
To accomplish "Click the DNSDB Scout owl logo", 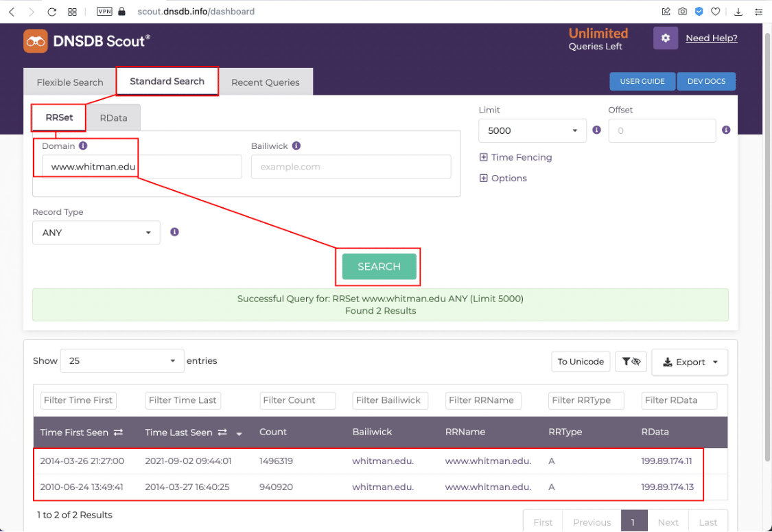I will pyautogui.click(x=34, y=41).
